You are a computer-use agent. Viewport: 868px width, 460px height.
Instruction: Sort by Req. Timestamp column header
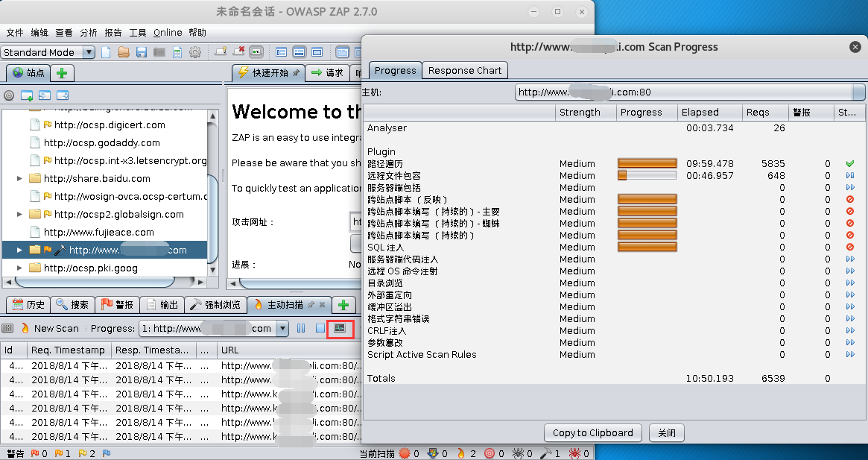pyautogui.click(x=69, y=350)
